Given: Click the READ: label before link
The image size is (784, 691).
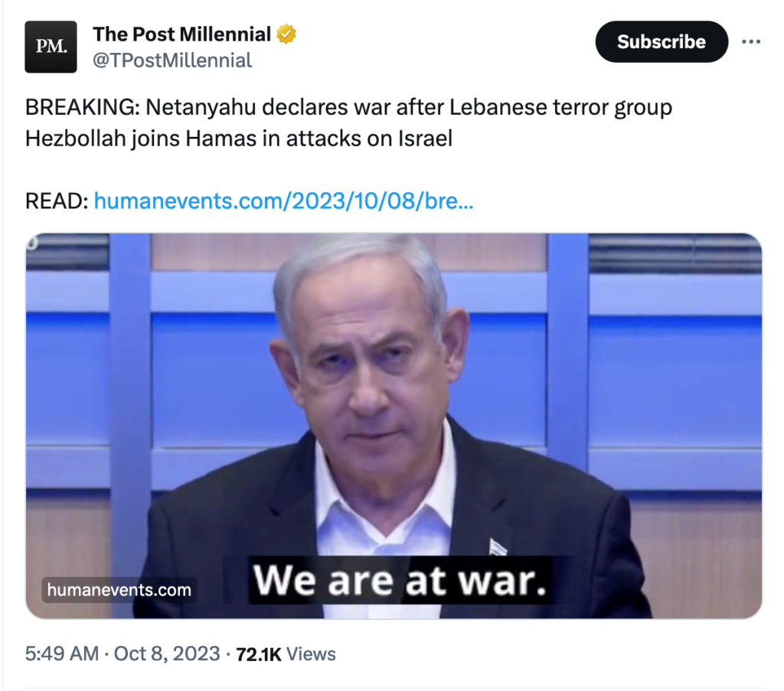Looking at the screenshot, I should tap(57, 201).
